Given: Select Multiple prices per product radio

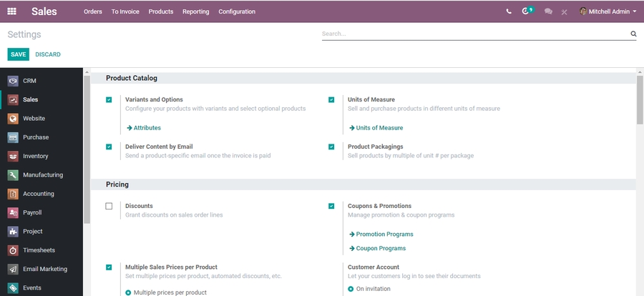Looking at the screenshot, I should pos(128,292).
